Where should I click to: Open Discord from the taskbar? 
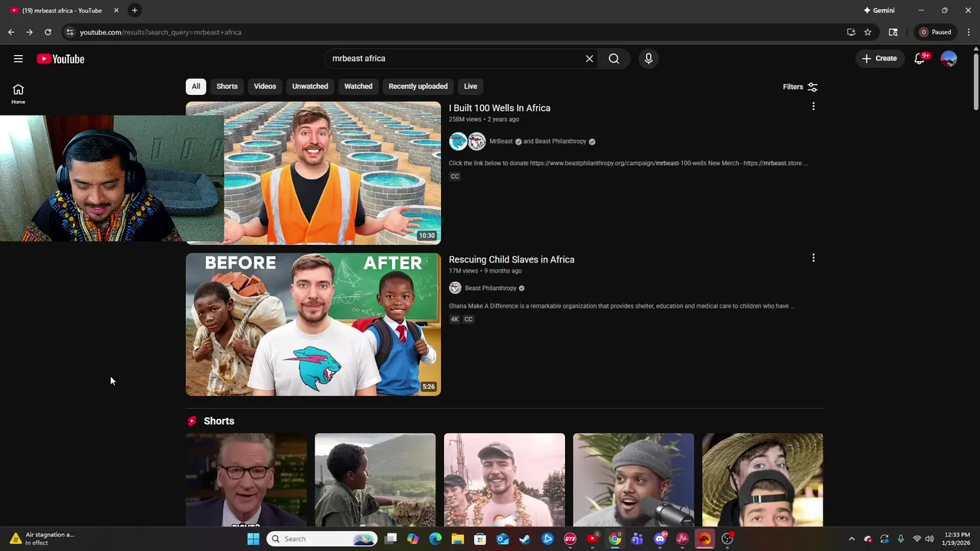pyautogui.click(x=660, y=539)
